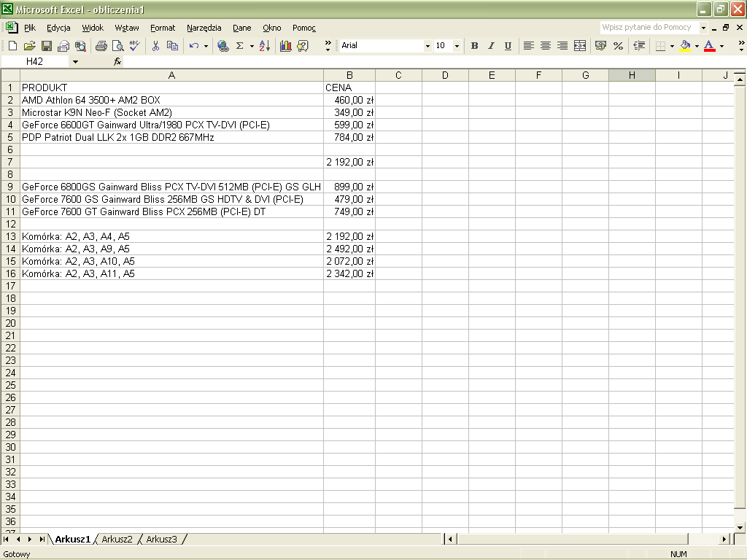Open print preview
Viewport: 747px width, 560px height.
pos(117,46)
